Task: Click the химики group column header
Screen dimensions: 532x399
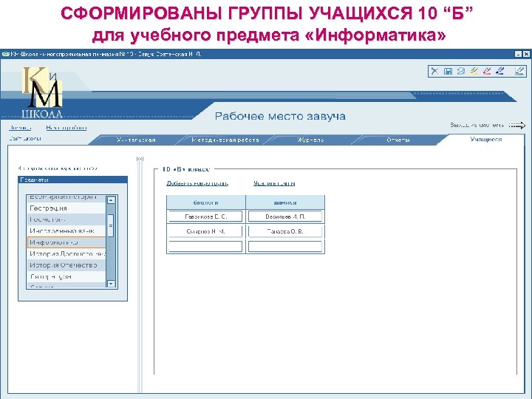Action: click(x=285, y=202)
